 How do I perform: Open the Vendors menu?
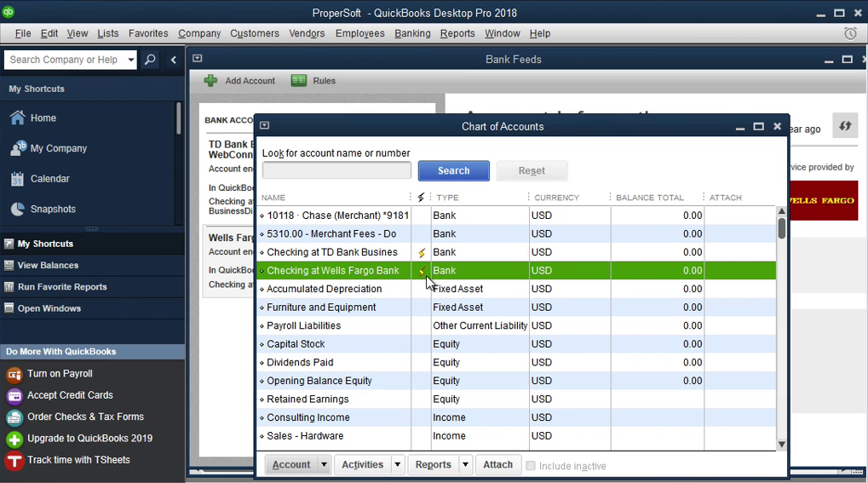click(307, 33)
